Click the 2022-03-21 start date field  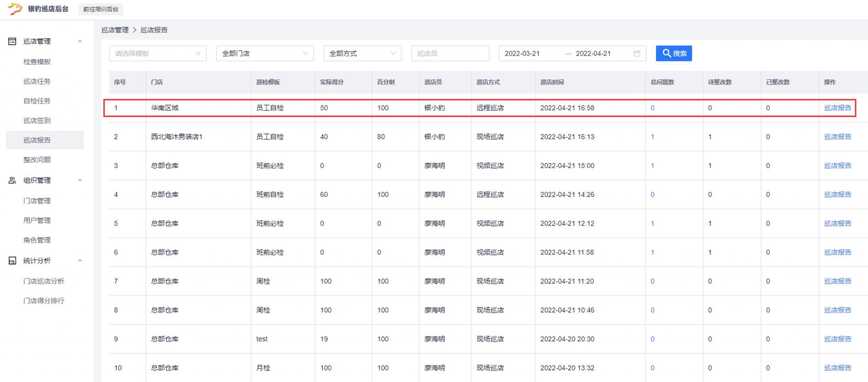(x=522, y=54)
